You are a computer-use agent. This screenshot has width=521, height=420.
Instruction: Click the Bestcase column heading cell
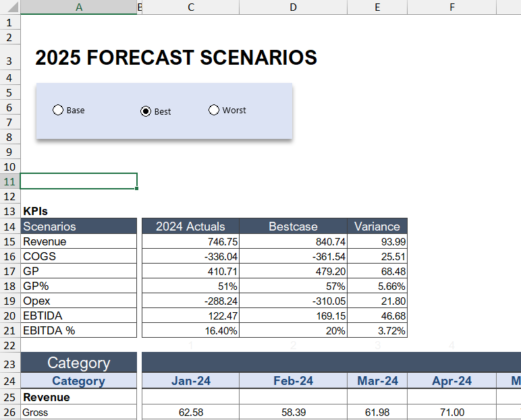click(x=293, y=227)
